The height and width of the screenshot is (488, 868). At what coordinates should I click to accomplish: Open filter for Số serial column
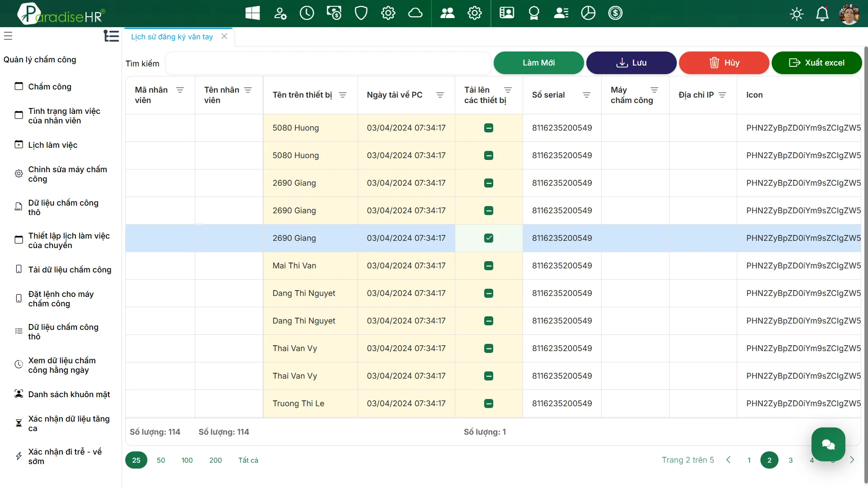point(586,95)
